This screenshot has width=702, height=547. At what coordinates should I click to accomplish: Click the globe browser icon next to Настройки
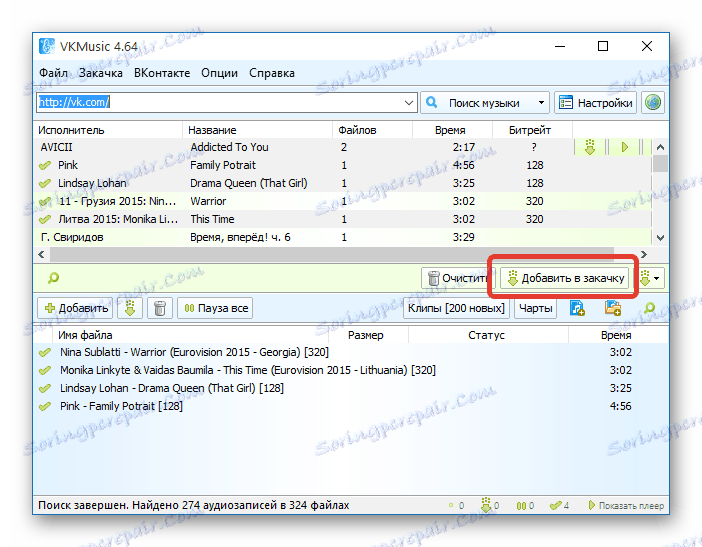[x=652, y=103]
